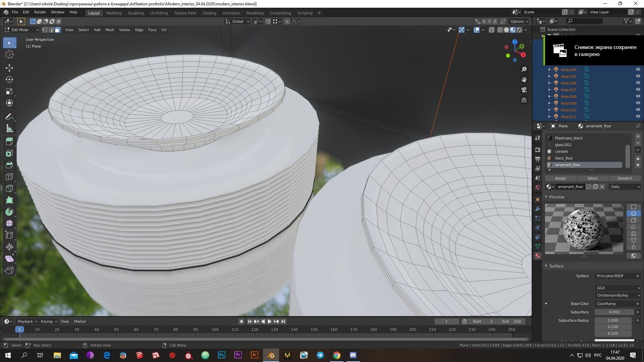The height and width of the screenshot is (362, 644).
Task: Click the viewport zoom magnifier icon
Action: 524,69
